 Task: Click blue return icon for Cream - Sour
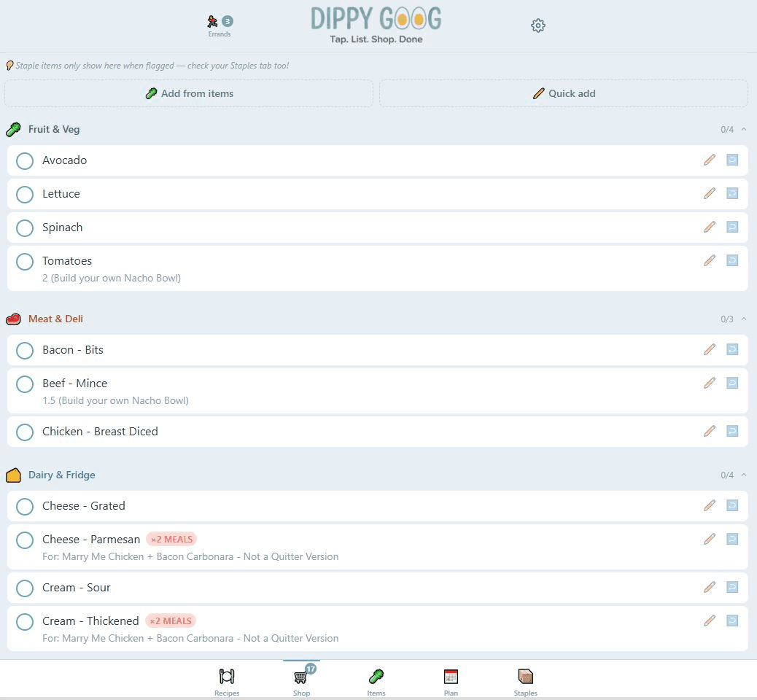732,587
